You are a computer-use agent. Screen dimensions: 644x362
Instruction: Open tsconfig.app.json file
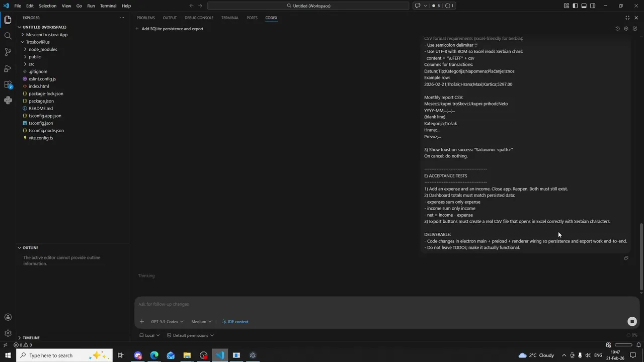[x=73, y=116]
